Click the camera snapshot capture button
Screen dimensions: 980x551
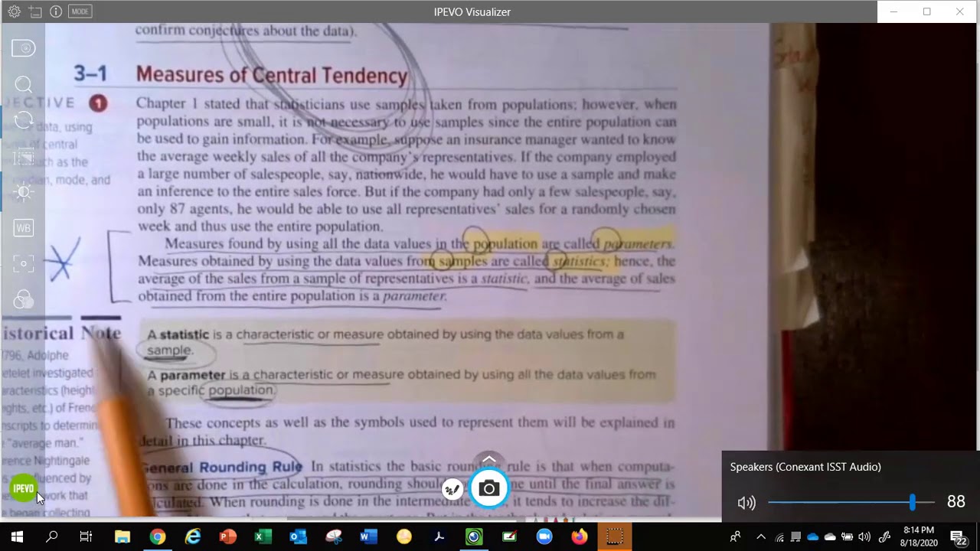coord(488,489)
